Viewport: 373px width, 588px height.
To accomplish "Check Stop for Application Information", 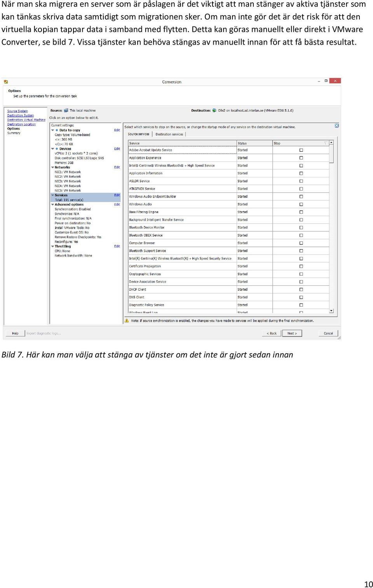I will pyautogui.click(x=301, y=173).
